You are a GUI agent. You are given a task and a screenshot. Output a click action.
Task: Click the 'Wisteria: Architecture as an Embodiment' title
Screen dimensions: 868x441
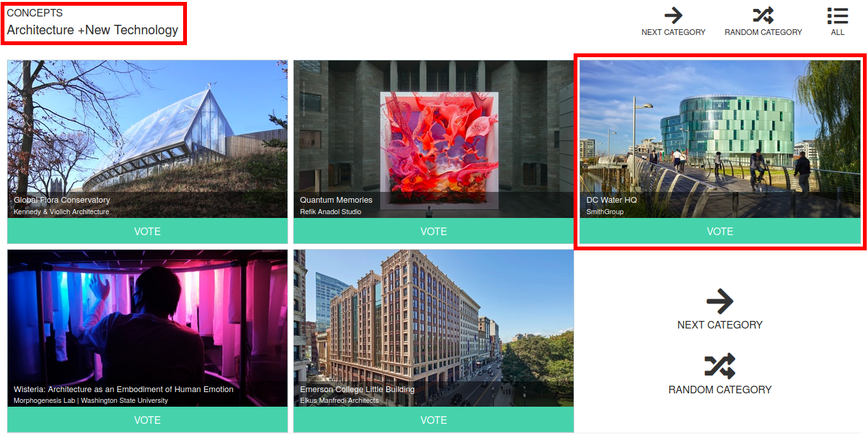click(x=123, y=389)
